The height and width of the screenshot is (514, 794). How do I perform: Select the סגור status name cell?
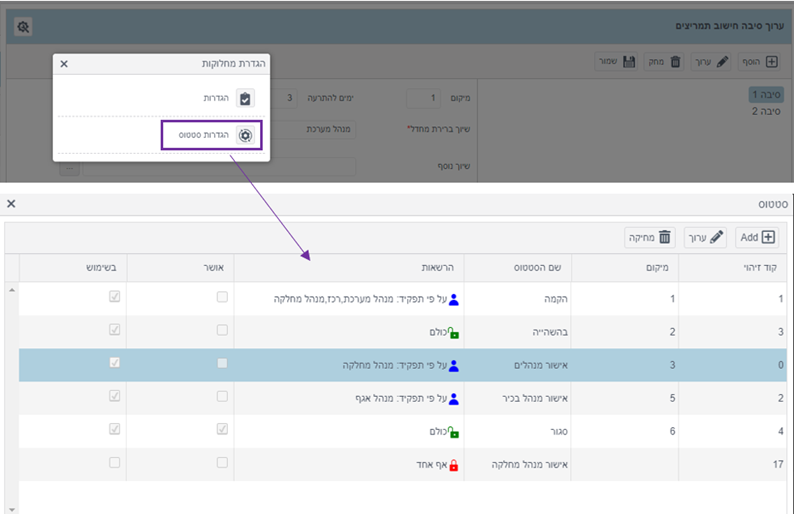point(518,431)
